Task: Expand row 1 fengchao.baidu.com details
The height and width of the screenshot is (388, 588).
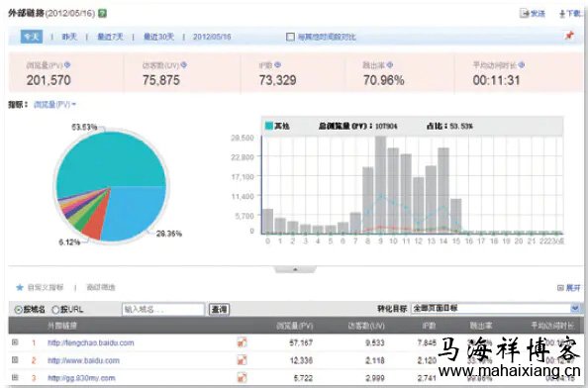Action: click(x=15, y=342)
